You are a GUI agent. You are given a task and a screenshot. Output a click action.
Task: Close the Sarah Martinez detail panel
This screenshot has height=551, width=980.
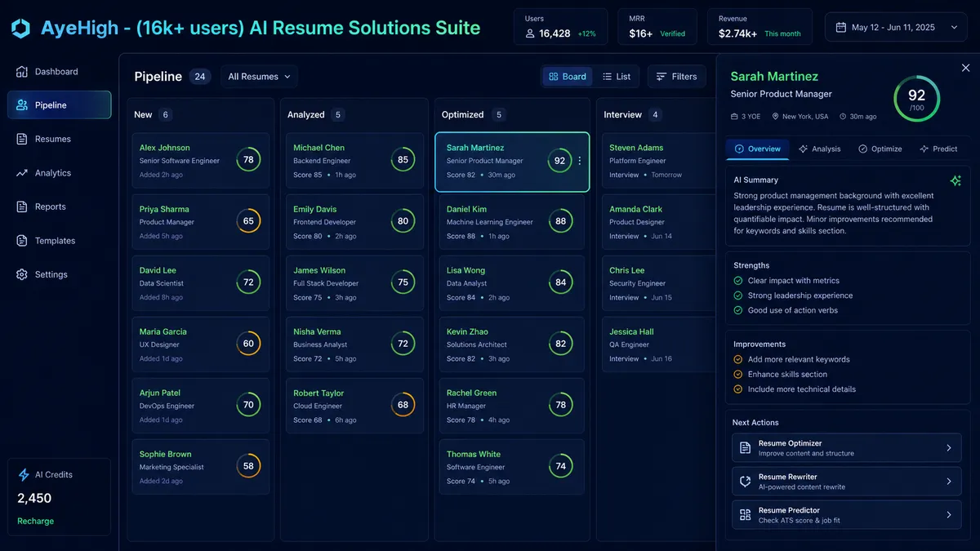(966, 68)
